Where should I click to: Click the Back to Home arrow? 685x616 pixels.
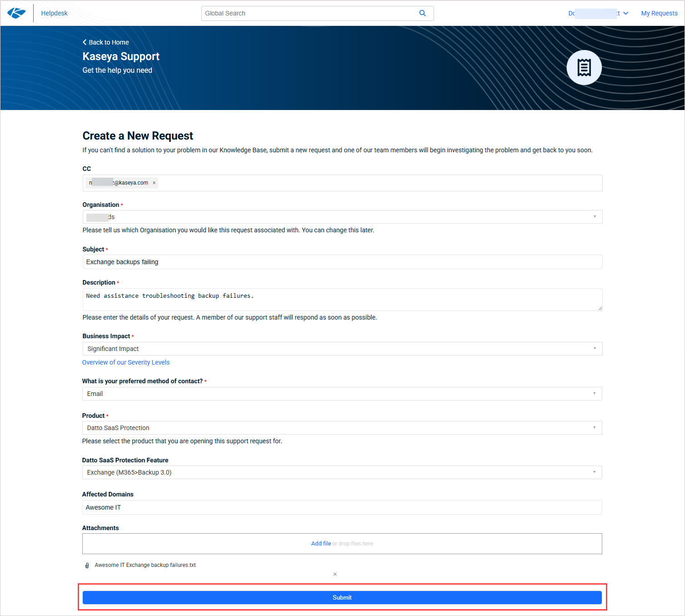[85, 42]
